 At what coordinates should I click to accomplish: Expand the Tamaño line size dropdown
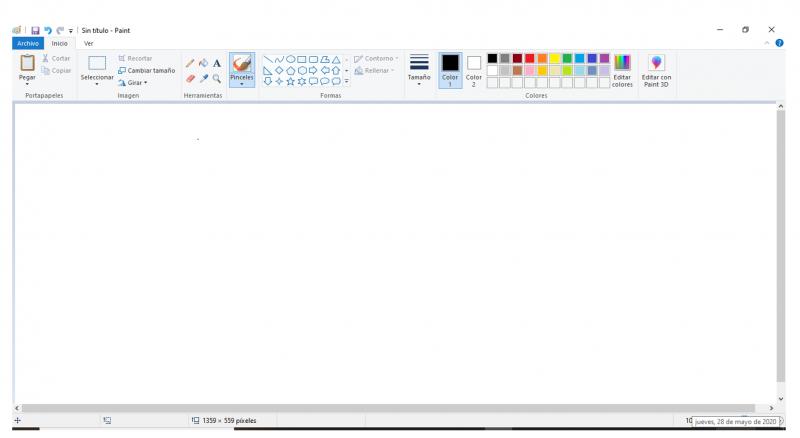[x=419, y=69]
